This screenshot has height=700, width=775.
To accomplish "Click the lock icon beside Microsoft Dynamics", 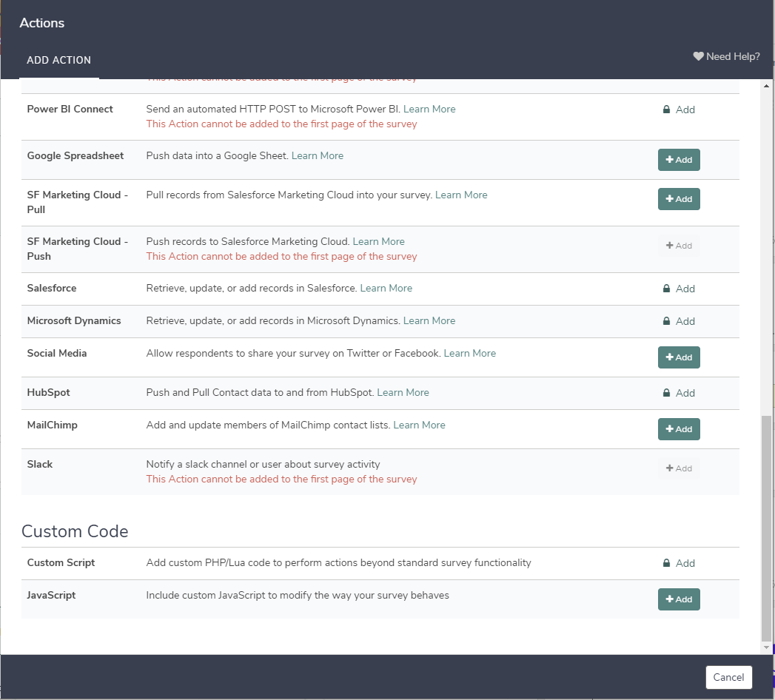I will 666,321.
